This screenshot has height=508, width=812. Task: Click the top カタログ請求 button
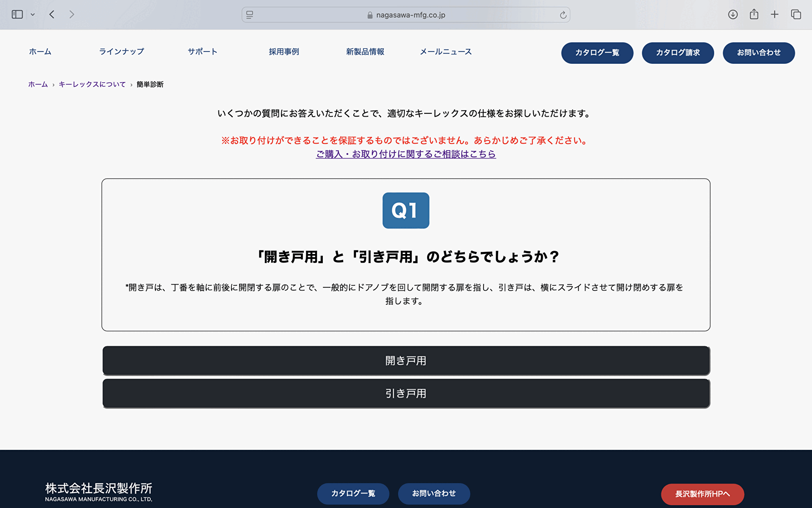click(x=678, y=53)
